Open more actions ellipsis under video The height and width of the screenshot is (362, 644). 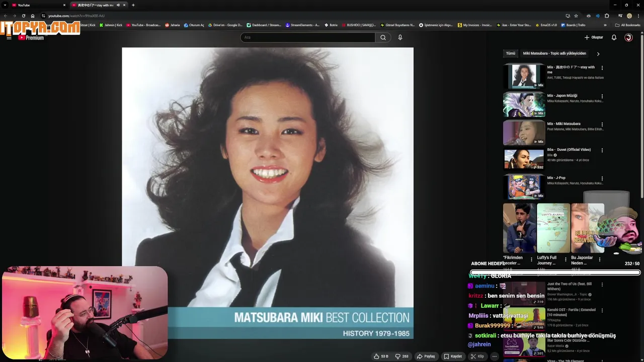[x=495, y=356]
